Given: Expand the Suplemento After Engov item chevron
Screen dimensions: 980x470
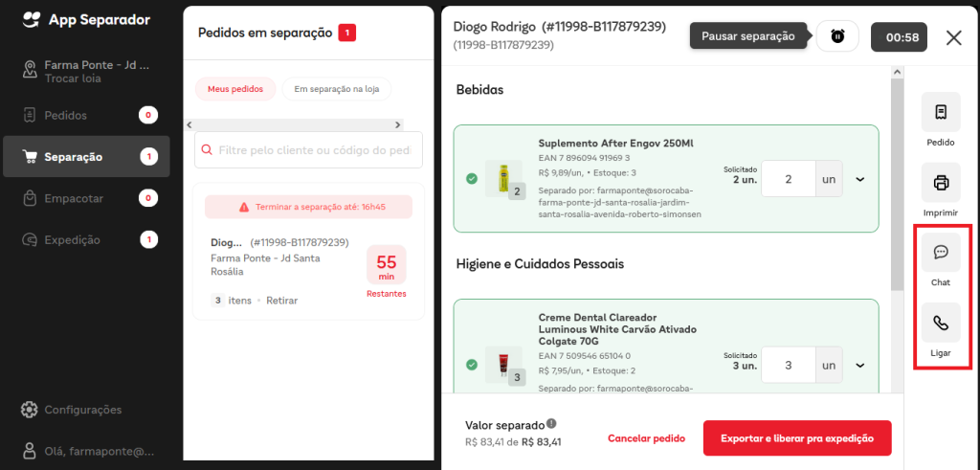Looking at the screenshot, I should [860, 179].
